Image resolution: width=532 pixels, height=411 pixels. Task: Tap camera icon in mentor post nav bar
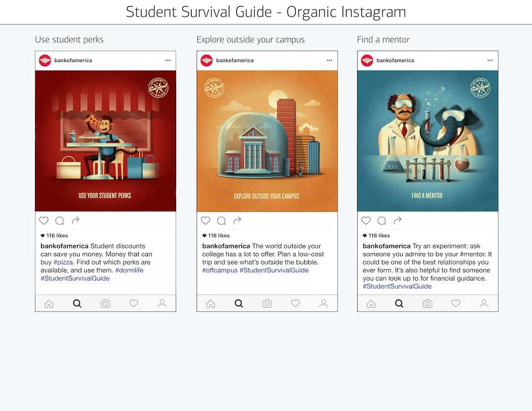coord(427,303)
